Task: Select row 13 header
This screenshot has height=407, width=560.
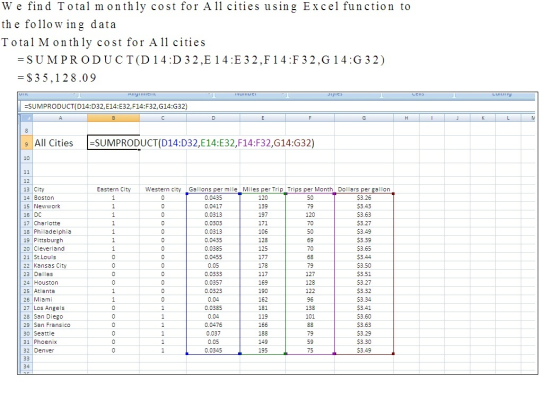Action: click(x=26, y=189)
